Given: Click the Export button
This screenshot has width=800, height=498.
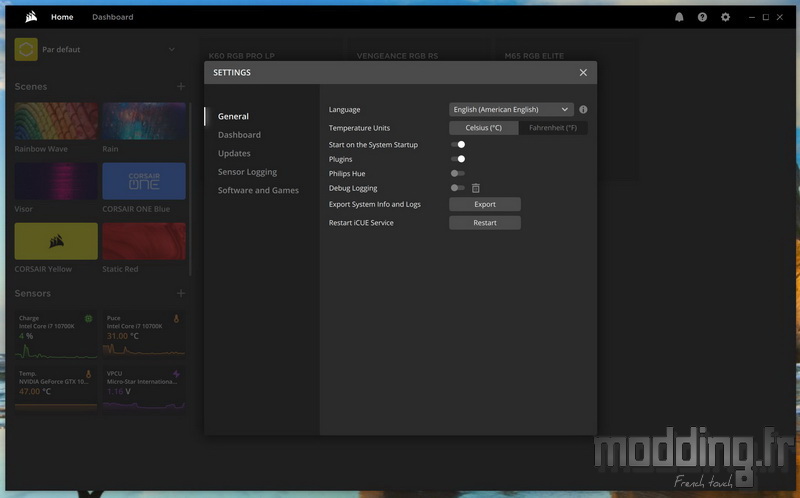Looking at the screenshot, I should pos(485,204).
